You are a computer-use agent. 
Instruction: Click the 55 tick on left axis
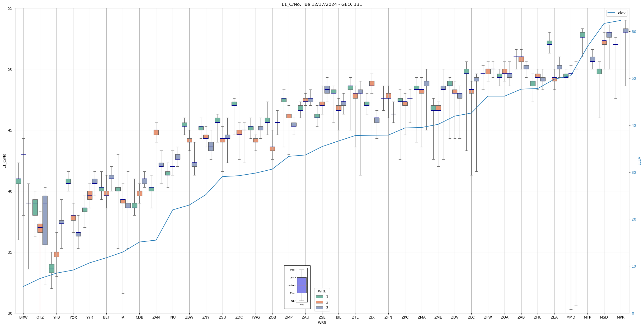point(10,8)
